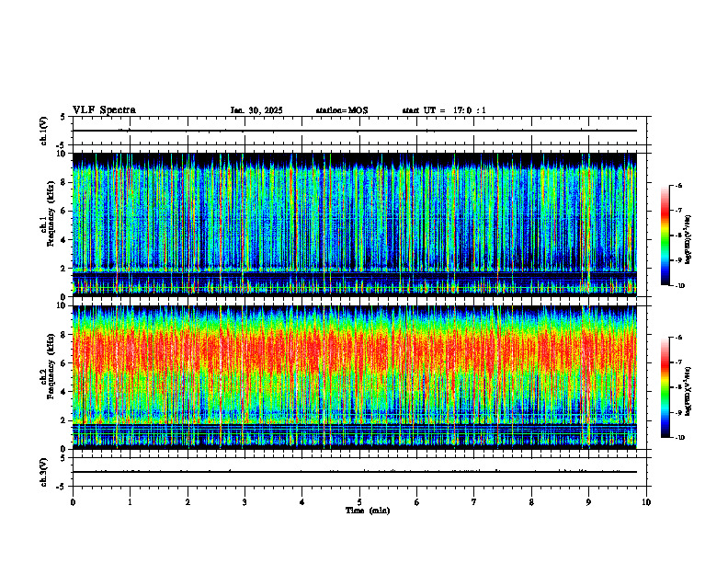Click the "station=MOS" header label
This screenshot has height=563, width=728.
point(342,110)
